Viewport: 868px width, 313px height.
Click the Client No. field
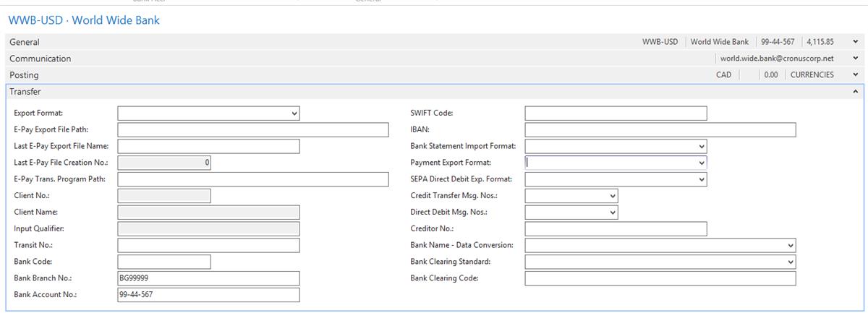[164, 196]
